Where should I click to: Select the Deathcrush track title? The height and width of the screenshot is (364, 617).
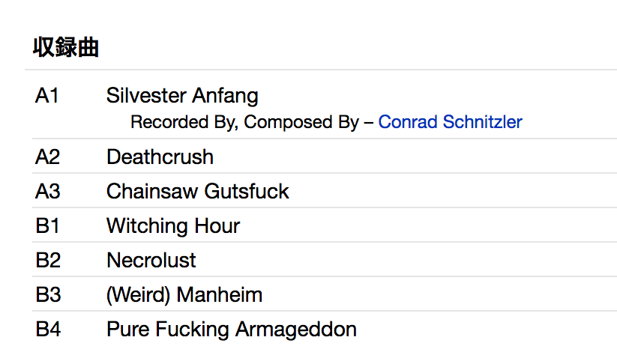pyautogui.click(x=160, y=157)
